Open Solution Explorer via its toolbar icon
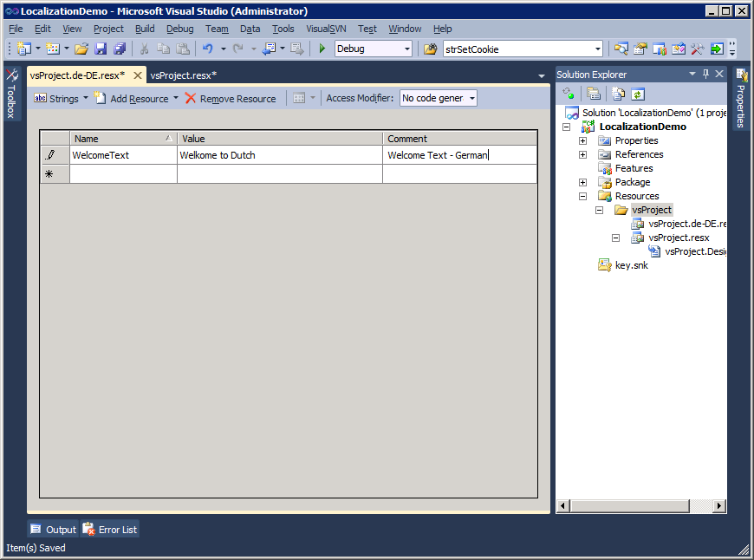Viewport: 754px width, 560px height. pos(621,49)
